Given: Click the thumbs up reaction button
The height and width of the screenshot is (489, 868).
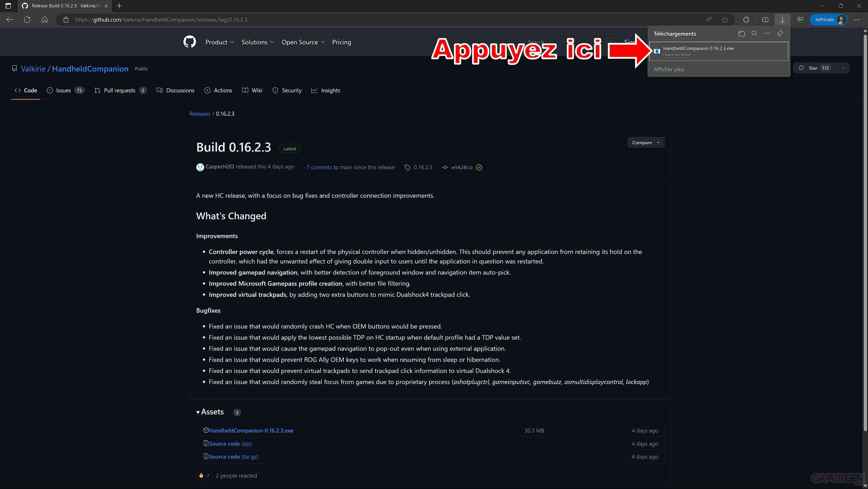Looking at the screenshot, I should point(204,475).
